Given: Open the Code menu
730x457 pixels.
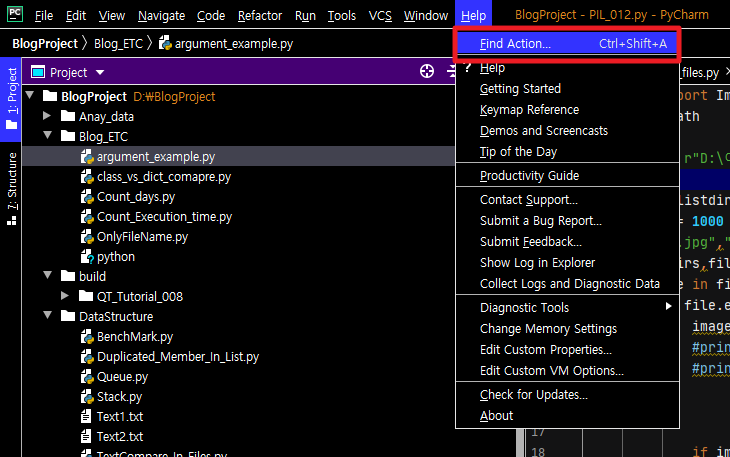Looking at the screenshot, I should pyautogui.click(x=211, y=16).
